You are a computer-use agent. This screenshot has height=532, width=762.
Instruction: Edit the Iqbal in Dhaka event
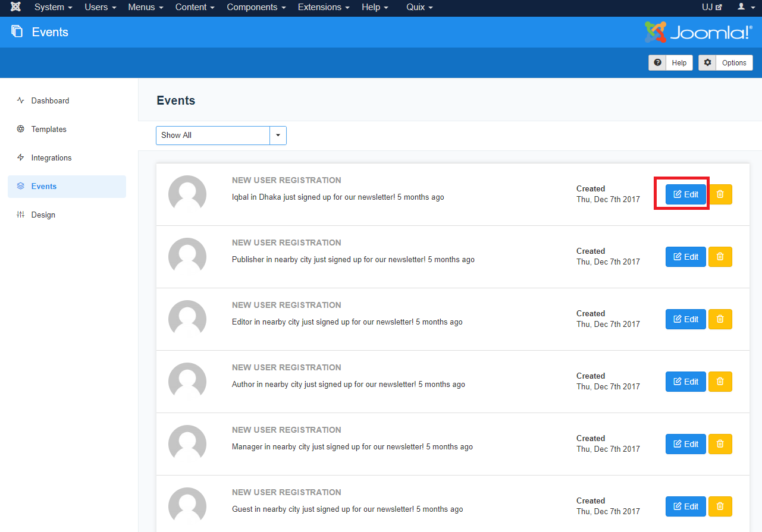coord(685,194)
